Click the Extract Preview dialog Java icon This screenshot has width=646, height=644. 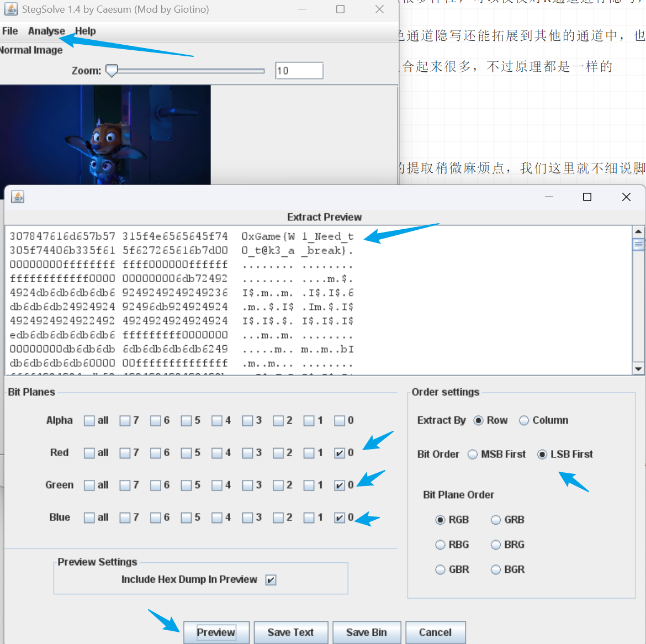[18, 197]
